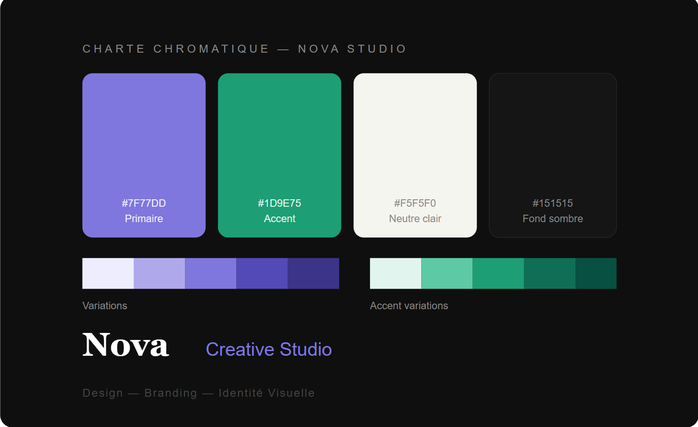Screen dimensions: 698x427
Task: Click the Design — Branding — Identité Visuelle tagline
Action: coord(198,393)
